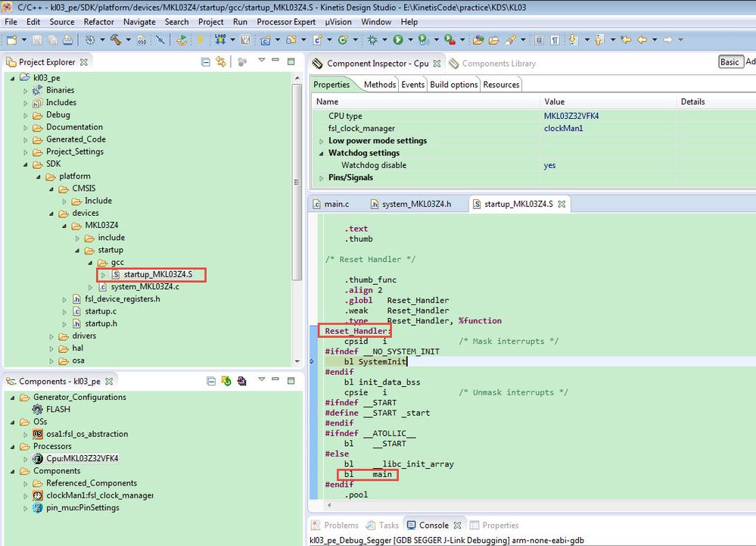This screenshot has height=546, width=756.
Task: Switch to the Build options tab
Action: (x=454, y=84)
